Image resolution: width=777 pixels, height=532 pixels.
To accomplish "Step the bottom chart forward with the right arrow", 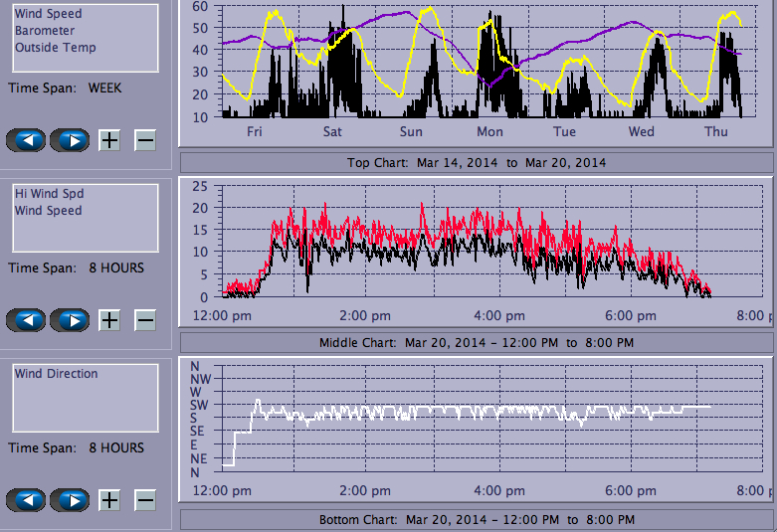I will [70, 500].
